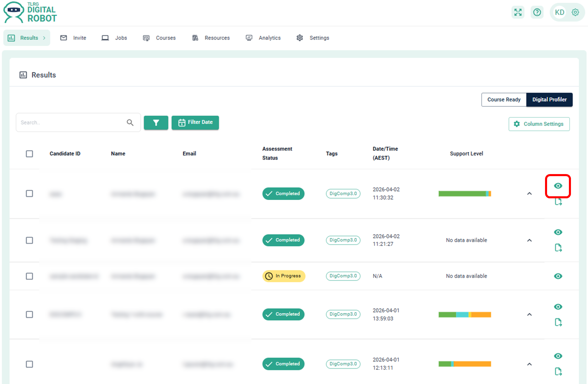This screenshot has height=384, width=588.
Task: Export result for 12:13:11 row
Action: [558, 371]
